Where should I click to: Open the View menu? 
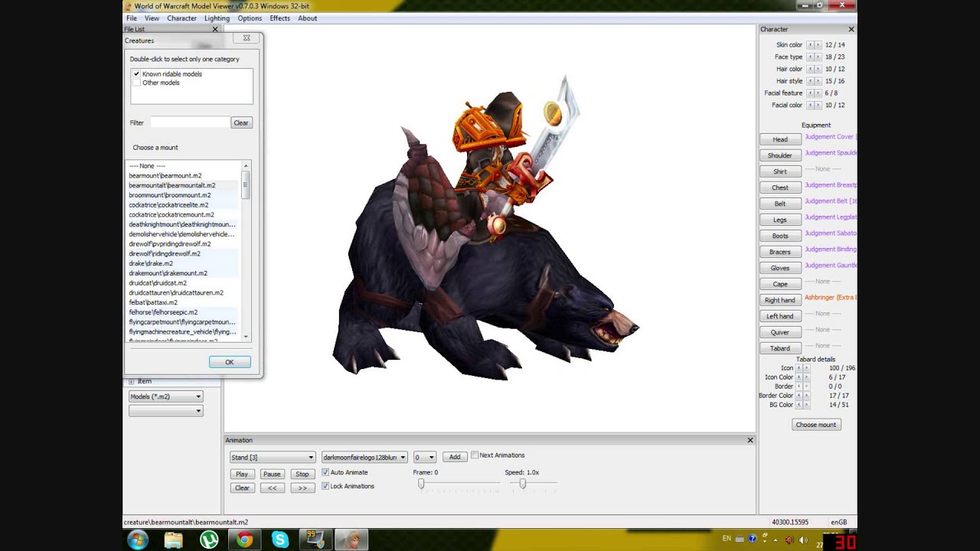pyautogui.click(x=152, y=18)
